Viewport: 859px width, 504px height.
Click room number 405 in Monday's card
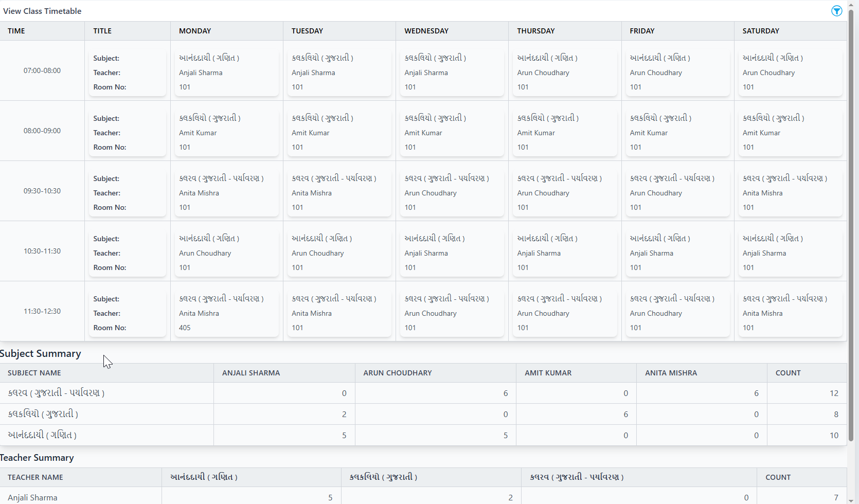[185, 328]
